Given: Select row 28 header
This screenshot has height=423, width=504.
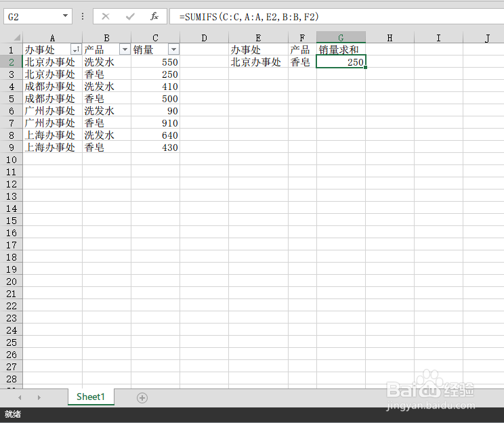Looking at the screenshot, I should (12, 379).
